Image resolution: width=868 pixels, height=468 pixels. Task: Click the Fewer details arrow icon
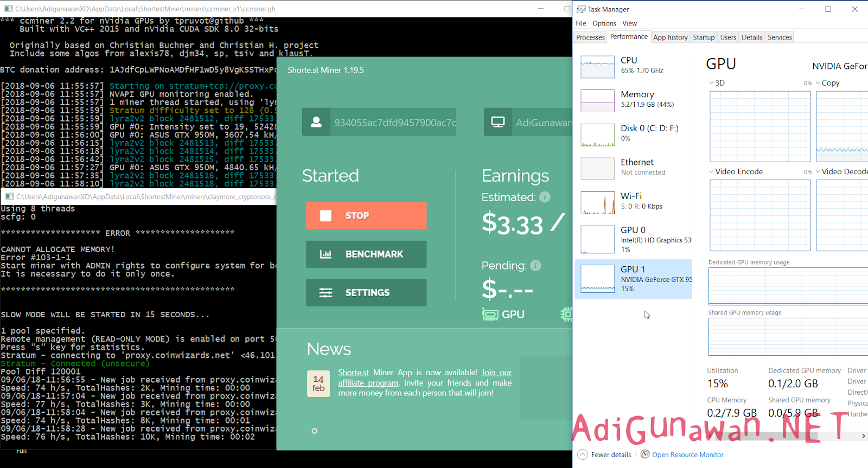583,454
